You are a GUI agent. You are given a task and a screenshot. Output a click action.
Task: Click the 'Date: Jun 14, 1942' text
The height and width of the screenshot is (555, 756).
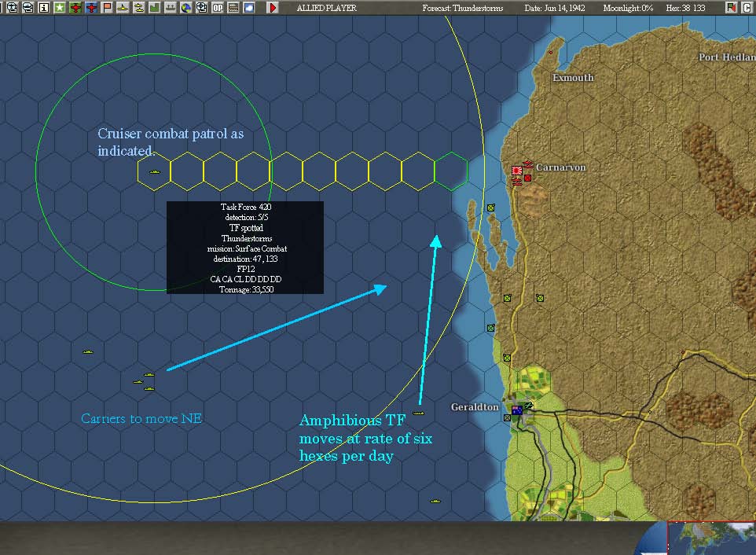click(555, 8)
